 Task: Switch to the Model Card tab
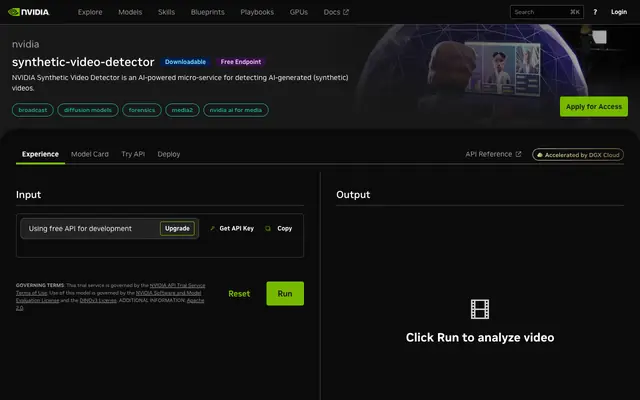(x=90, y=154)
